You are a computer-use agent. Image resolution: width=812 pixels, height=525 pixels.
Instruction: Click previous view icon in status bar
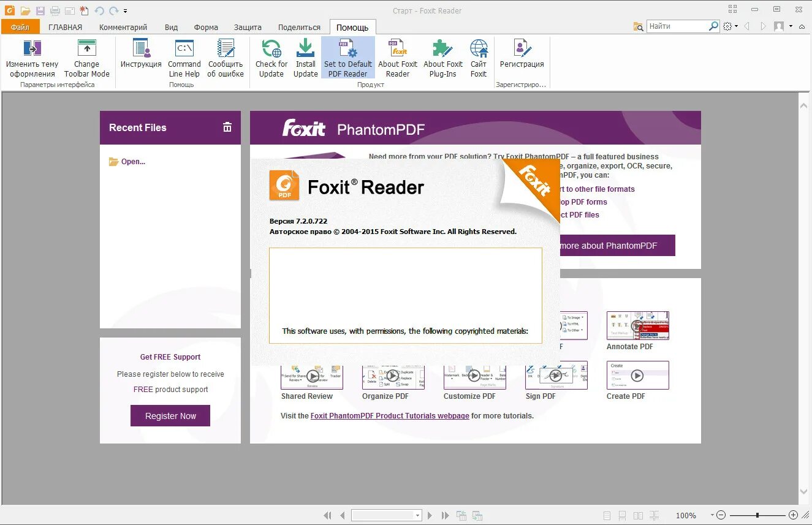pyautogui.click(x=461, y=515)
